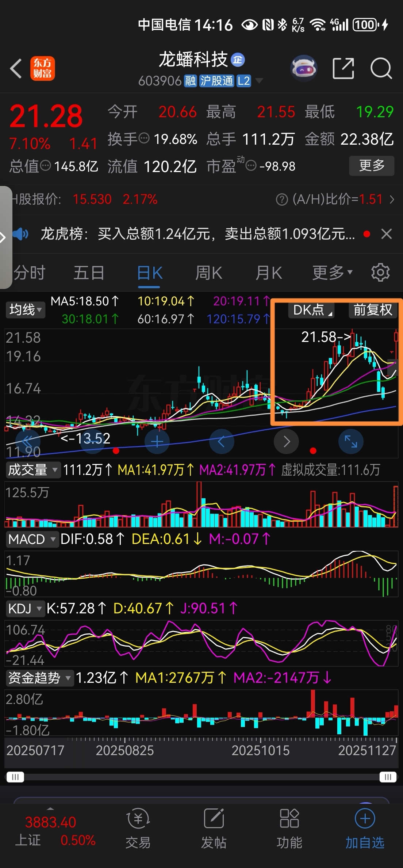The width and height of the screenshot is (403, 868).
Task: Tap the back arrow at top left
Action: click(x=16, y=68)
